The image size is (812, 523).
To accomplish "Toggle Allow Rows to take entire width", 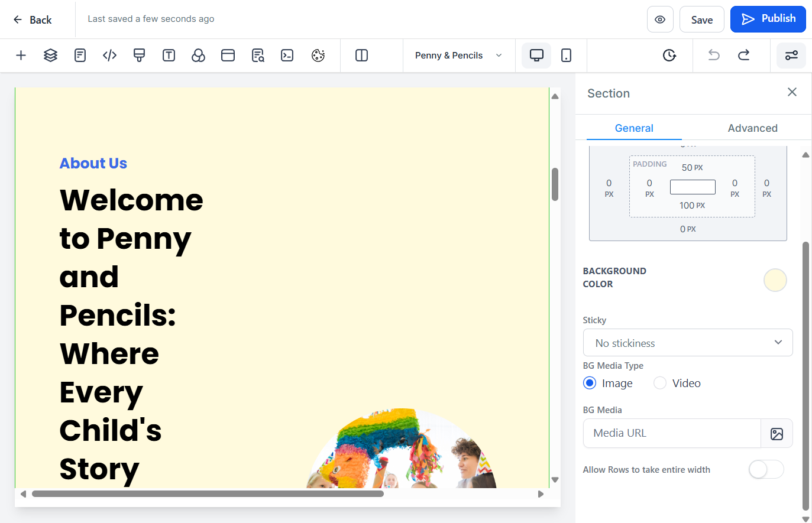I will (x=766, y=470).
